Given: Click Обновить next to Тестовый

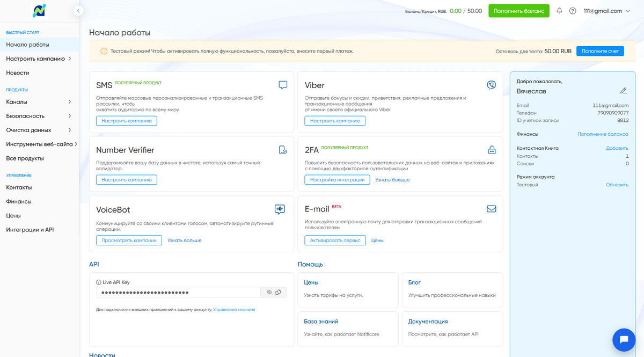Looking at the screenshot, I should [617, 185].
